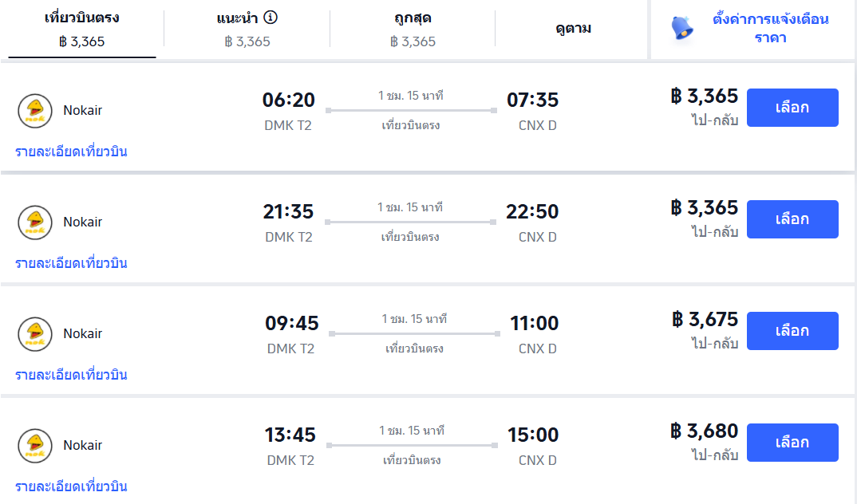
Task: Choose the ฿3,680 flight with เลือก
Action: pyautogui.click(x=792, y=443)
